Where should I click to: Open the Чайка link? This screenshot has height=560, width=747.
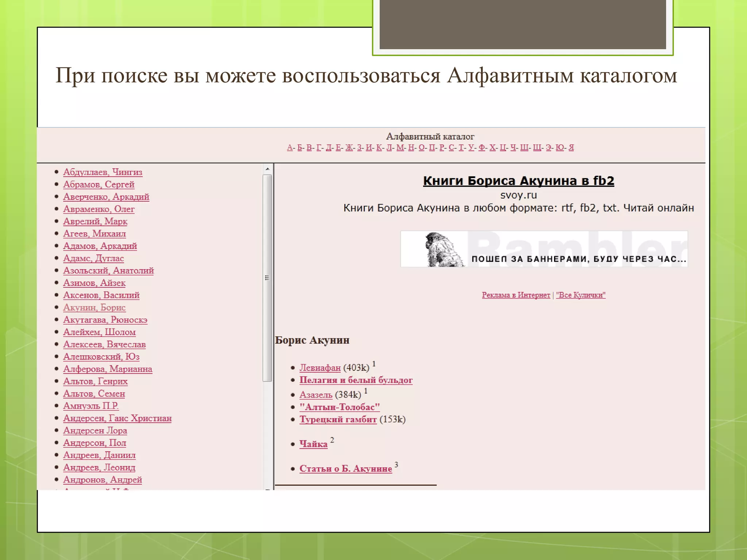pos(313,444)
